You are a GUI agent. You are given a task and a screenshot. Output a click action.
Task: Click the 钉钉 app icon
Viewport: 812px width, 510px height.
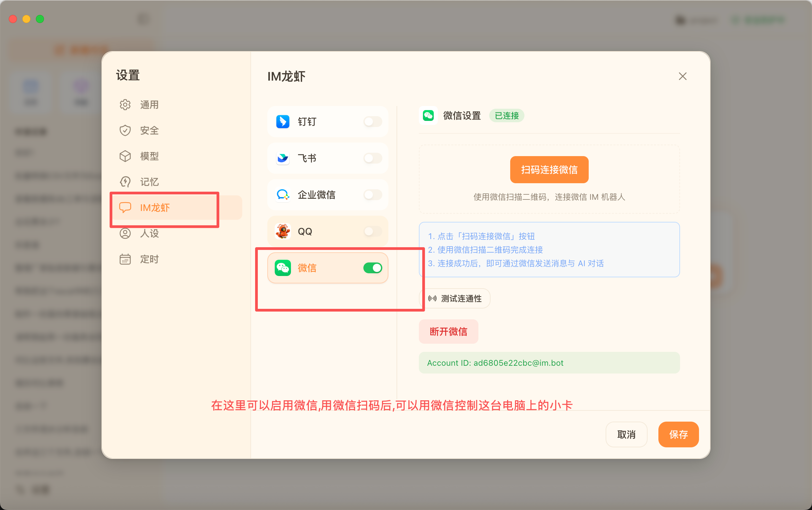click(x=283, y=122)
